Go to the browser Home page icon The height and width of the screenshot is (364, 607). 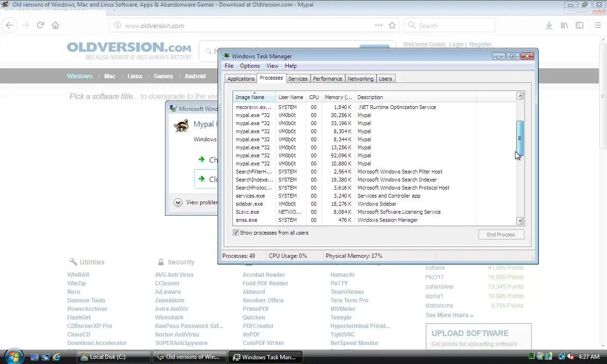55,26
